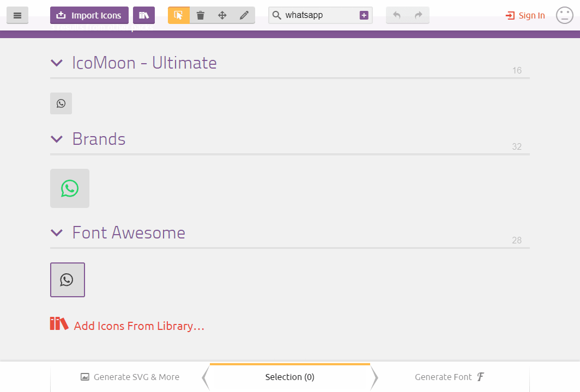Select the move icons tool
This screenshot has width=580, height=392.
[222, 15]
